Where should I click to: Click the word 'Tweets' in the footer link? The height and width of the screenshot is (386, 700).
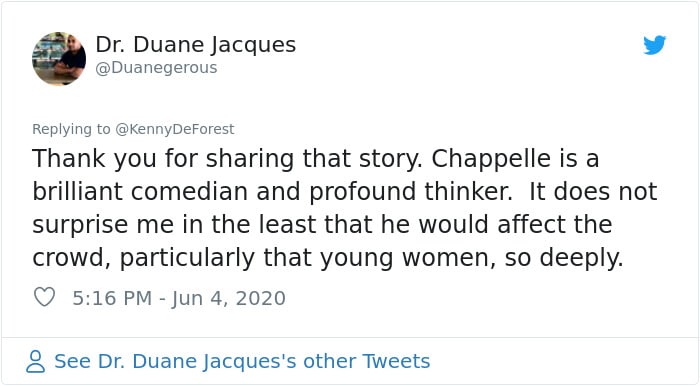pyautogui.click(x=396, y=361)
